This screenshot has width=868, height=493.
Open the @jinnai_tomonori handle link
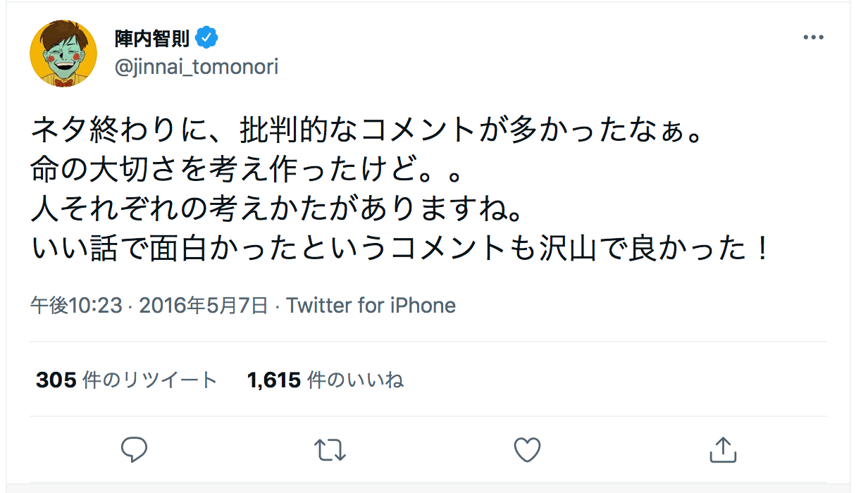coord(196,67)
